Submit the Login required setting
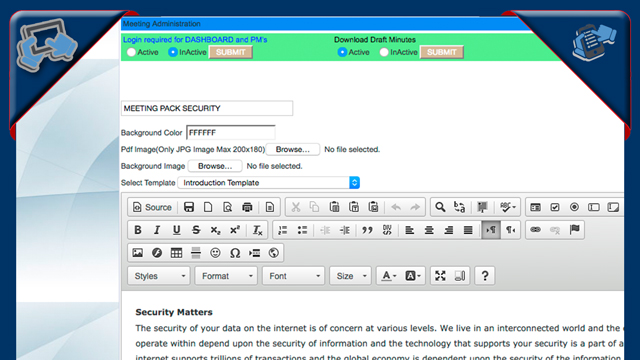The image size is (640, 360). point(231,52)
